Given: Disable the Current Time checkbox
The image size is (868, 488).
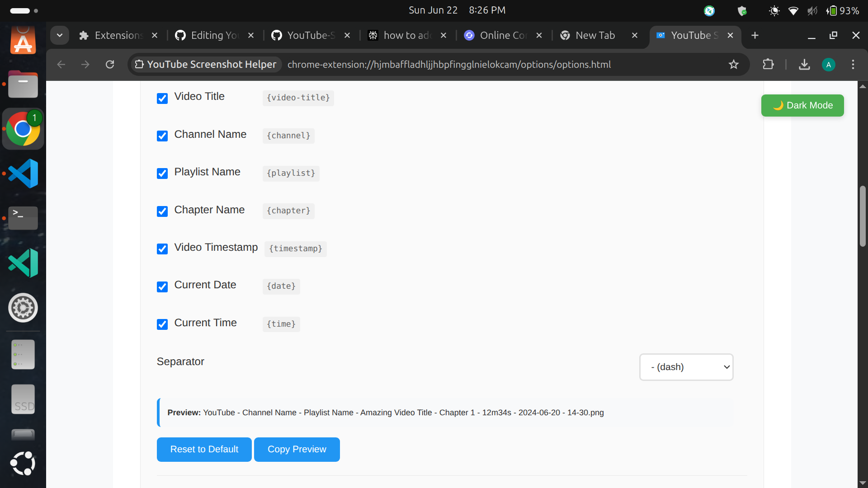Looking at the screenshot, I should [162, 324].
